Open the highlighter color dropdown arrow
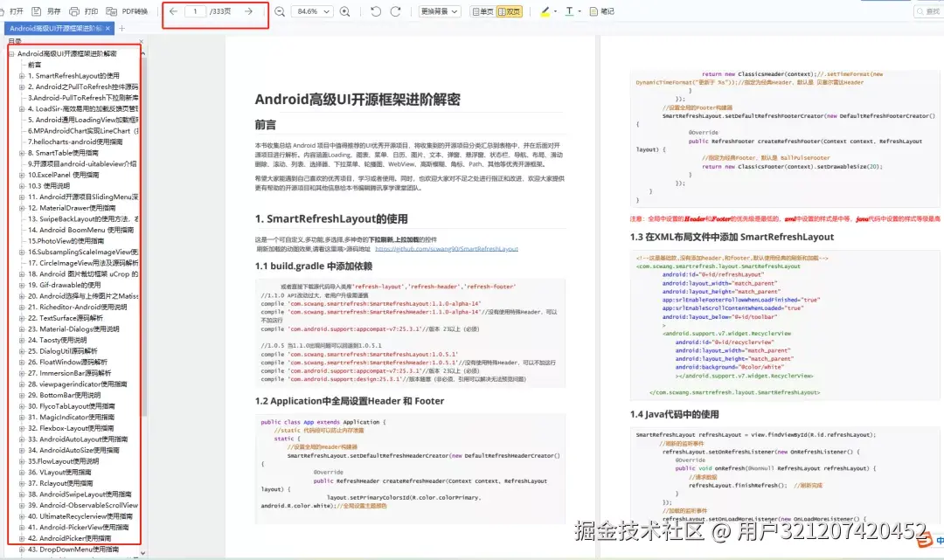 555,11
